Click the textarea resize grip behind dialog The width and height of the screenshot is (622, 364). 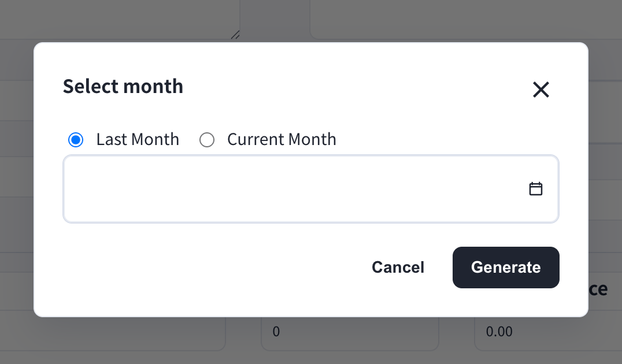click(x=235, y=35)
